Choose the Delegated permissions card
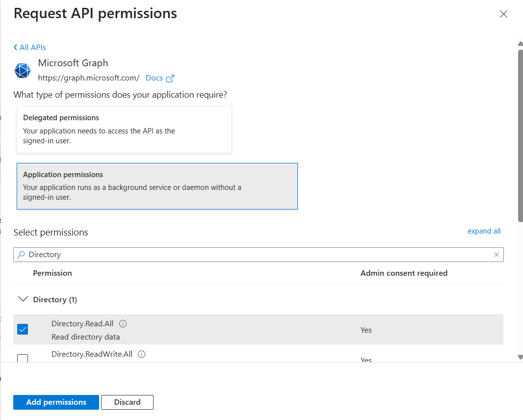The image size is (523, 420). pyautogui.click(x=124, y=130)
